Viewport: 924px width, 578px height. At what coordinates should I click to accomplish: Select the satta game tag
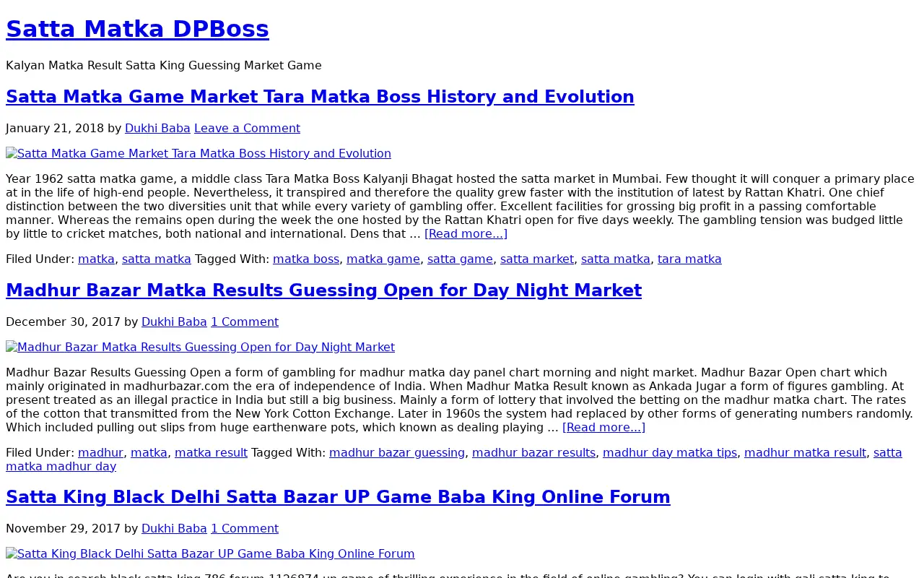[460, 259]
